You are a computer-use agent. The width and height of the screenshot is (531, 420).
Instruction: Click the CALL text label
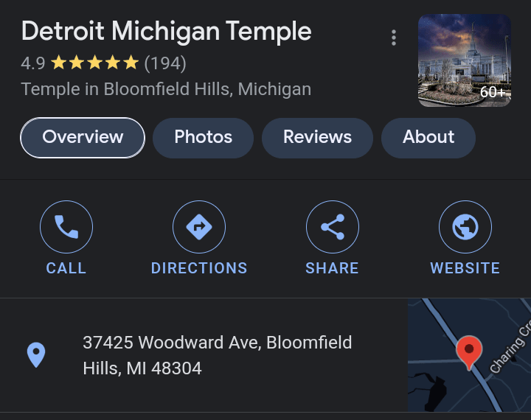[x=66, y=268]
